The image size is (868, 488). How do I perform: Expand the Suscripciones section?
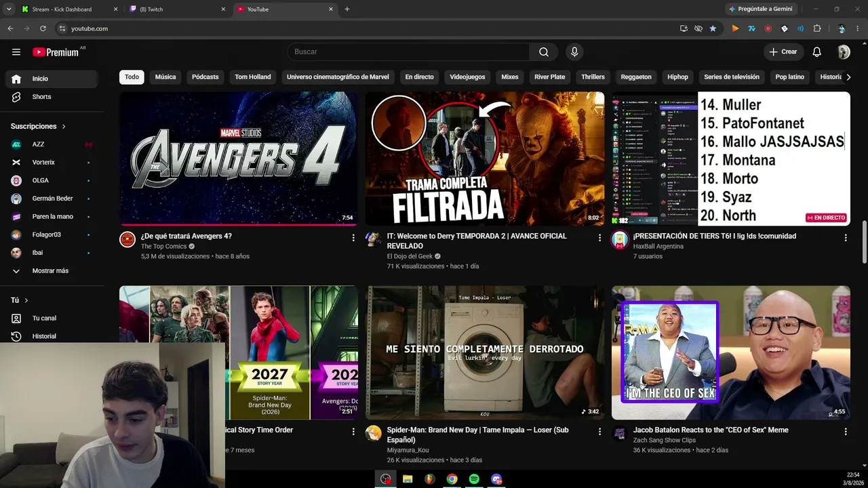[x=39, y=126]
